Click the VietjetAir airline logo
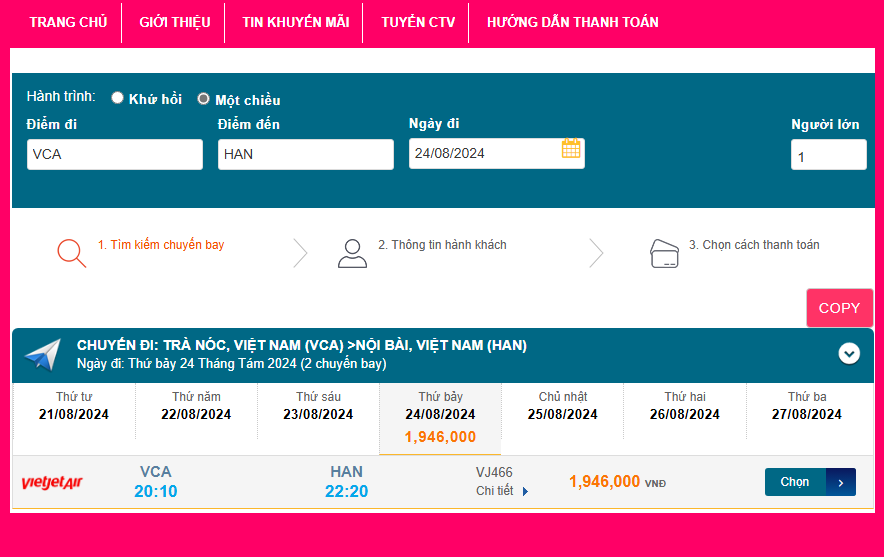This screenshot has height=557, width=884. click(x=52, y=483)
